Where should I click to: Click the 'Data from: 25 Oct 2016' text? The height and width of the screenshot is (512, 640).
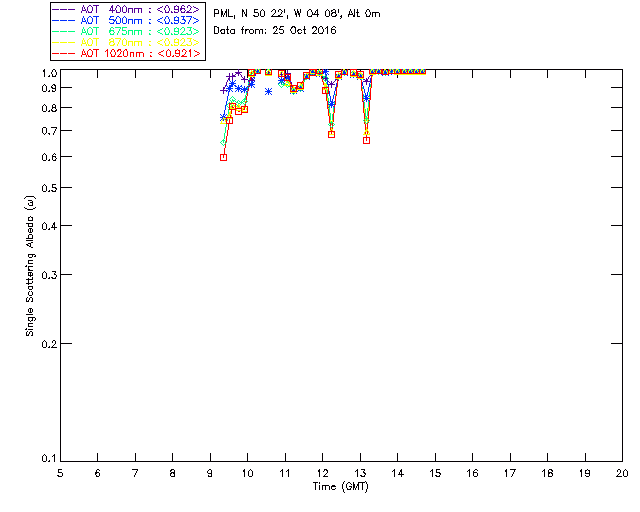click(275, 31)
